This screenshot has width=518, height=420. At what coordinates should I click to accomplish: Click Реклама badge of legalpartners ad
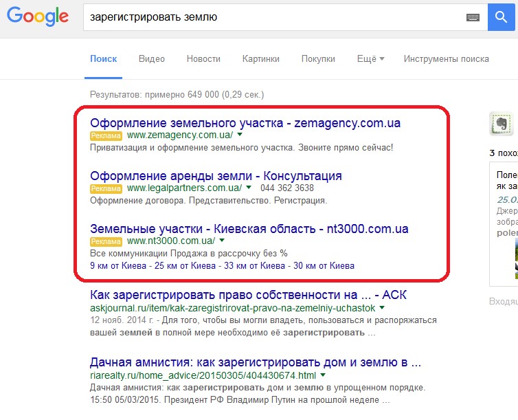(106, 188)
